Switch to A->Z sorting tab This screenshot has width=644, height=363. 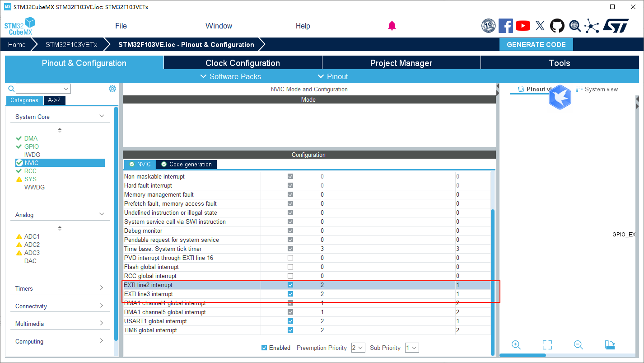(55, 100)
